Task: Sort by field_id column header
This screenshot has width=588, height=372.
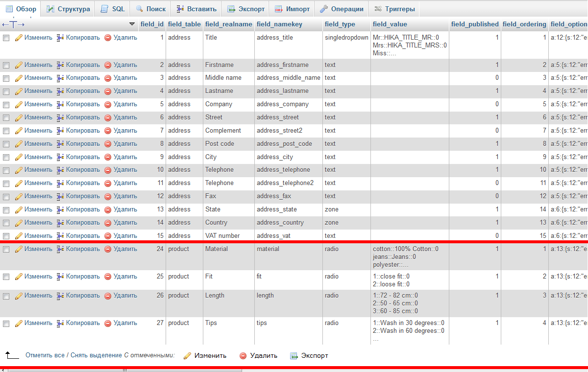Action: (152, 24)
